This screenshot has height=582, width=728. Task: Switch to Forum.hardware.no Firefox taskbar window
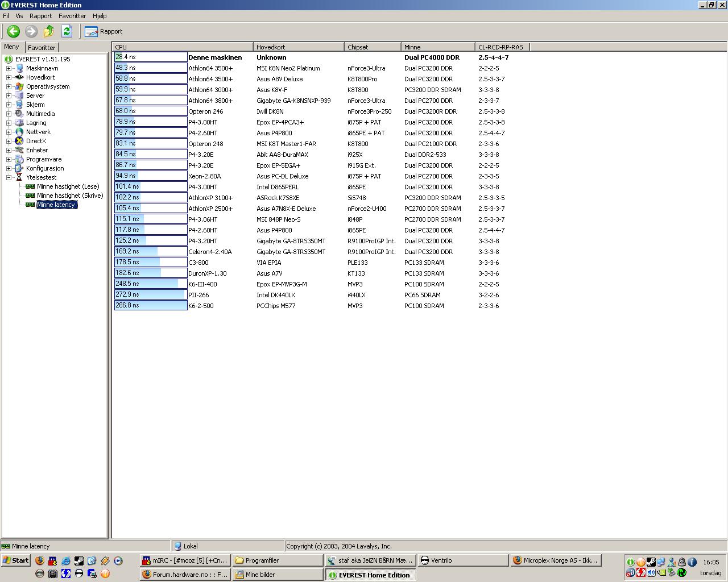[185, 575]
